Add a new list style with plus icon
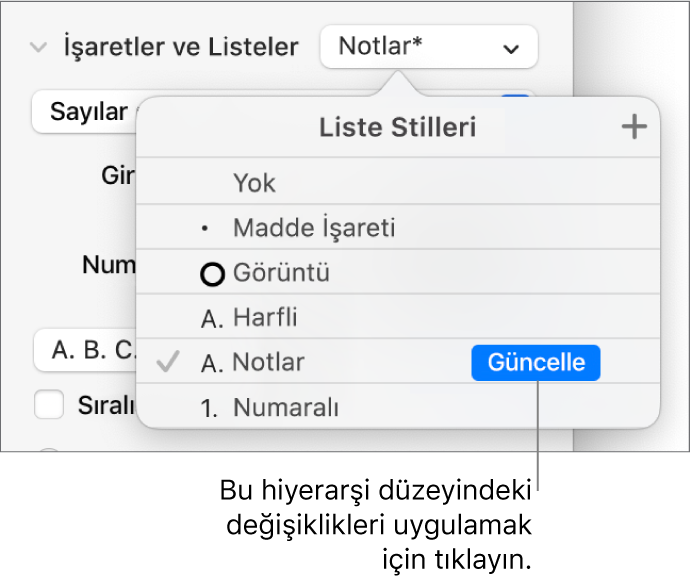Screen dimensions: 692x580 pos(634,127)
